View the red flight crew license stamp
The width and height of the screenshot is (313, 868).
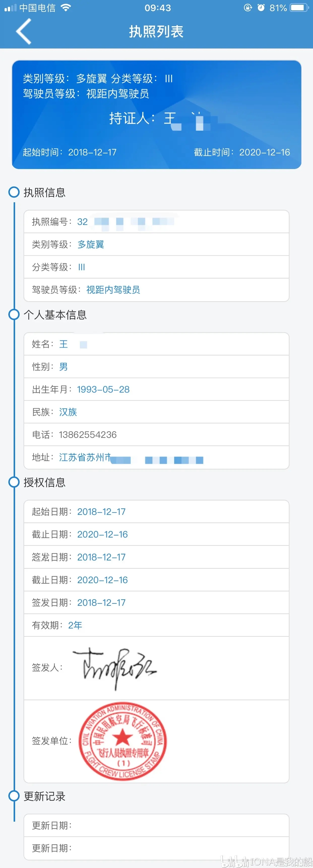(x=122, y=741)
